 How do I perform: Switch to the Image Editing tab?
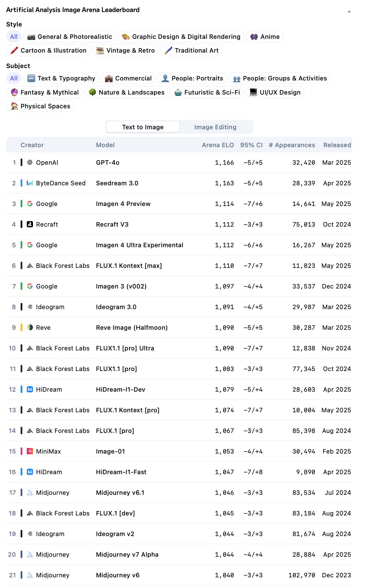(215, 127)
